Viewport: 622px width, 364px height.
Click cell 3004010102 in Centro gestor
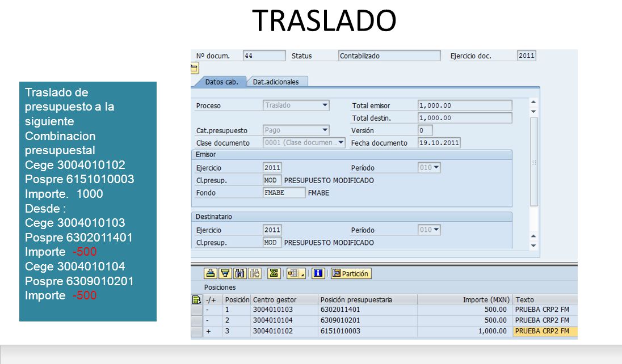284,331
